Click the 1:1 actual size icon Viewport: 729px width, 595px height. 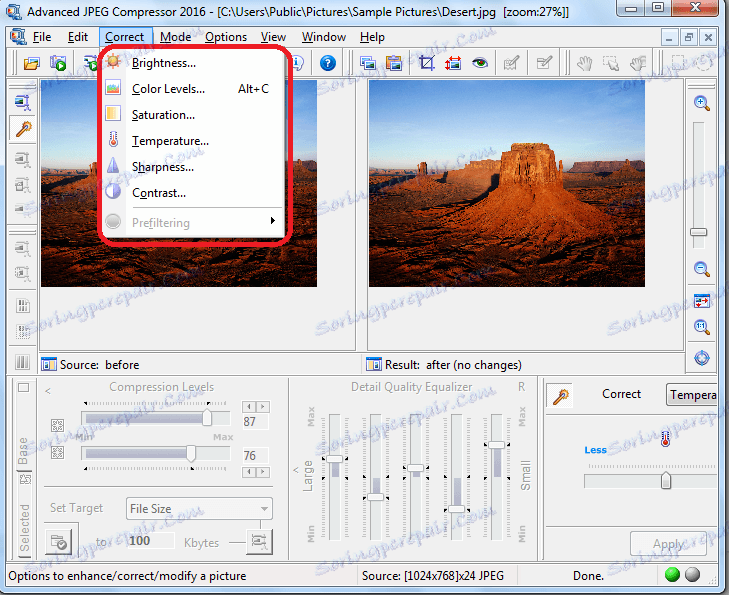(701, 327)
